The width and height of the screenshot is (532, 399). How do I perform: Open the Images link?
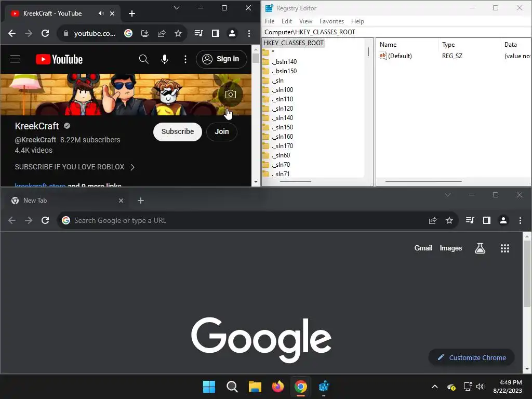(x=450, y=248)
